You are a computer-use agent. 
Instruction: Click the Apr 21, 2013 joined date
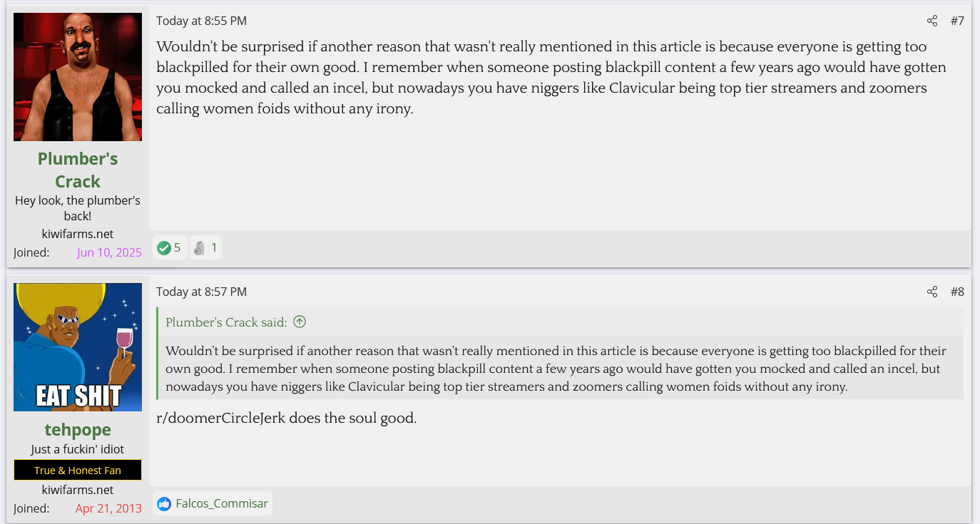pos(108,508)
